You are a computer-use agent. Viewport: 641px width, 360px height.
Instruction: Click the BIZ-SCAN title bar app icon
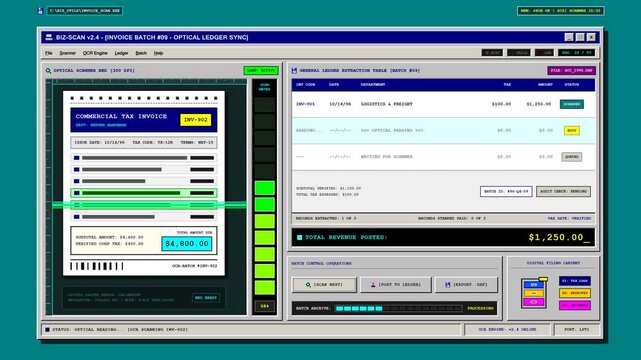[x=49, y=37]
